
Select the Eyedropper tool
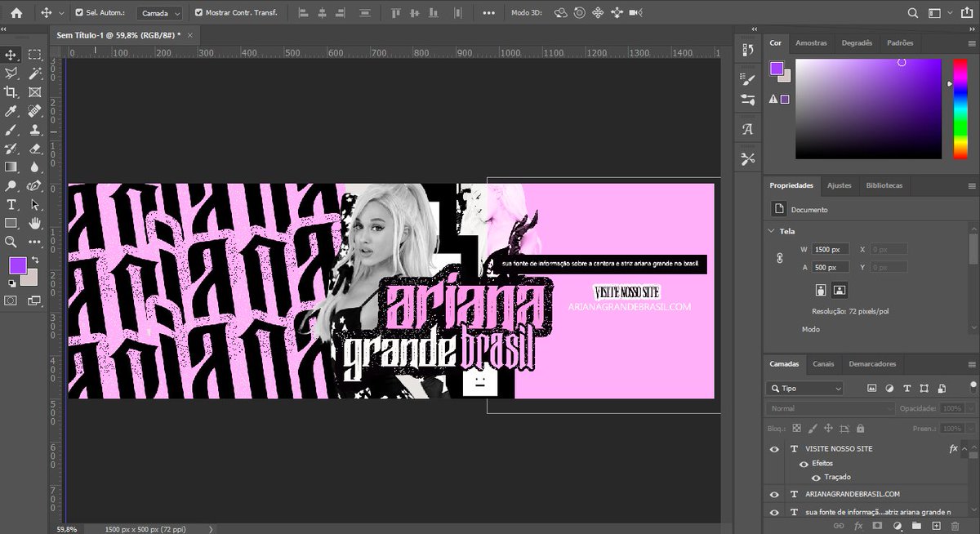(11, 111)
